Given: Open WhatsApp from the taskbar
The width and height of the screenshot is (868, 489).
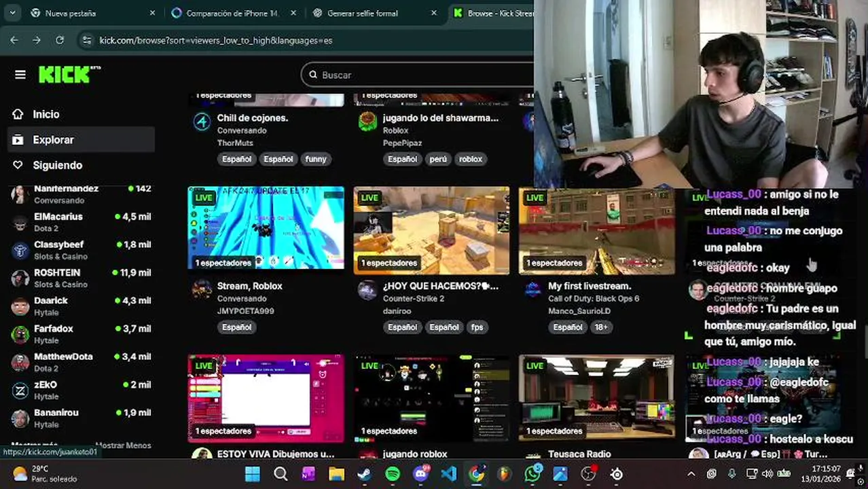Looking at the screenshot, I should [532, 474].
